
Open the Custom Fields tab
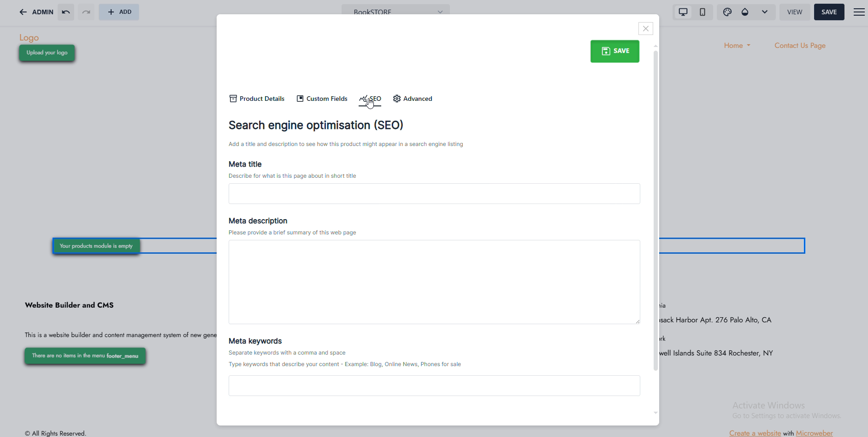point(322,99)
